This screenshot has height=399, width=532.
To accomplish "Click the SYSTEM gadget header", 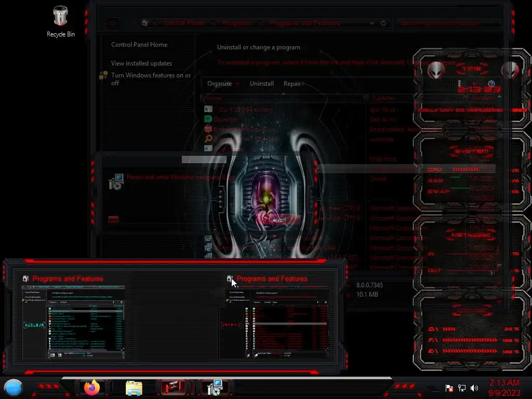I will [x=472, y=150].
